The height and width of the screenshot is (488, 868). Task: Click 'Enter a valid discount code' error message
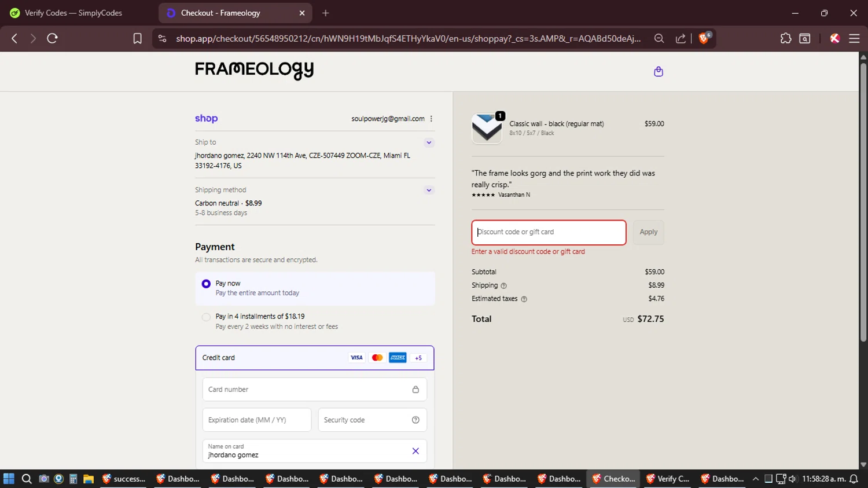pos(528,252)
